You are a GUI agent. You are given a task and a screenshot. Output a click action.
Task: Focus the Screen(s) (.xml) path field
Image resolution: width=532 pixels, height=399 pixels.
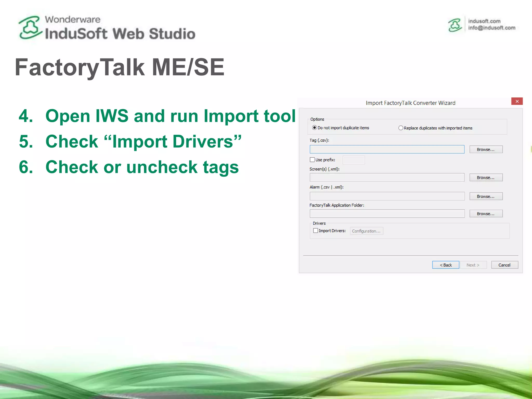point(387,177)
